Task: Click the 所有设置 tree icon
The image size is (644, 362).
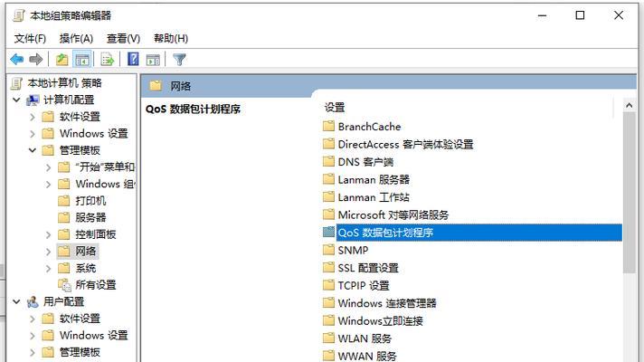Action: point(64,284)
